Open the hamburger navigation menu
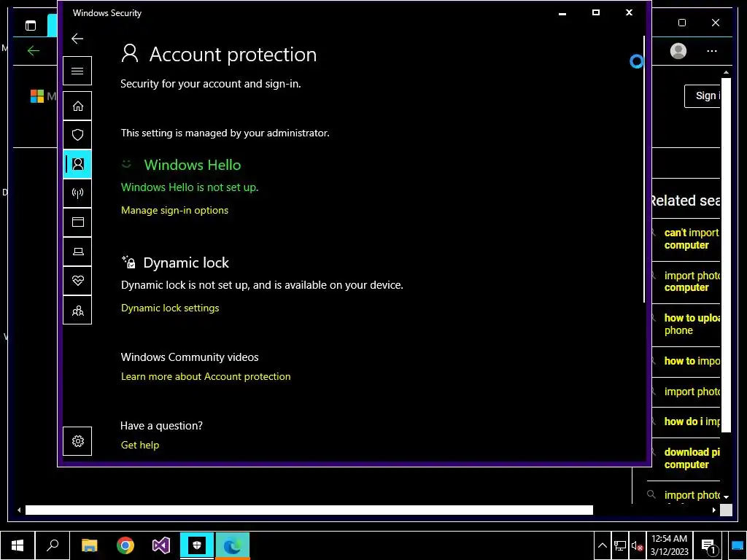Viewport: 747px width, 560px height. click(77, 71)
